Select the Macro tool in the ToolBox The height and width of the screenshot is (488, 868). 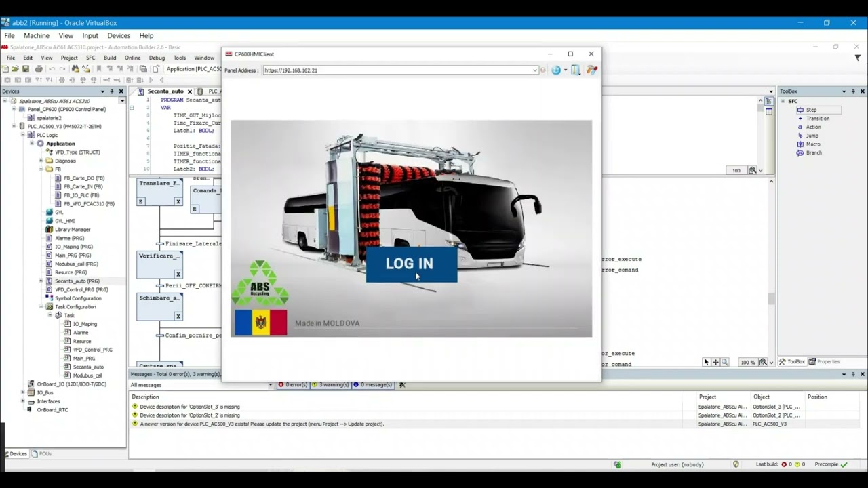[x=813, y=144]
